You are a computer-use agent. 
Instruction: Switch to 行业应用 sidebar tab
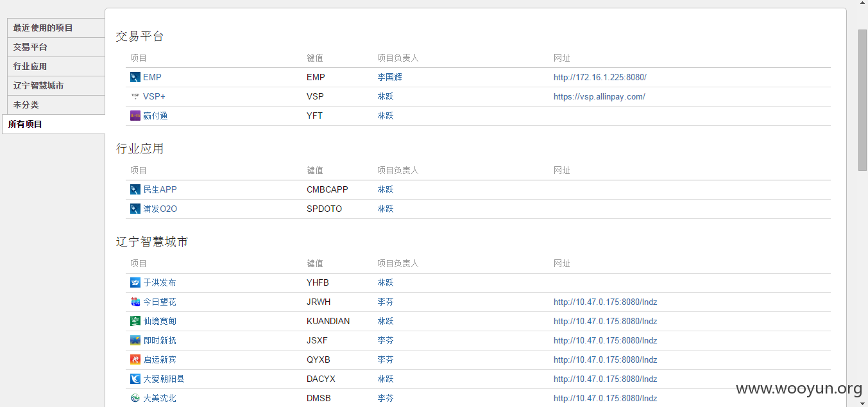point(56,66)
